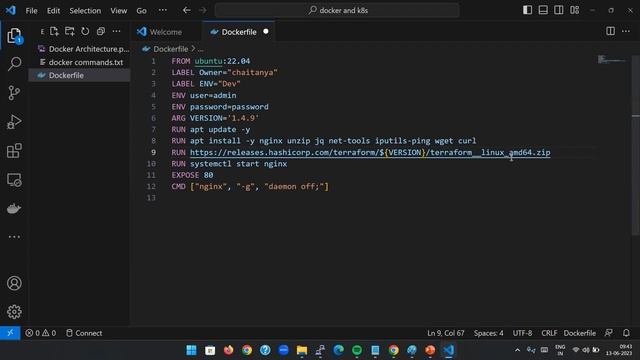The image size is (640, 360).
Task: Open the Extensions view
Action: pyautogui.click(x=14, y=151)
